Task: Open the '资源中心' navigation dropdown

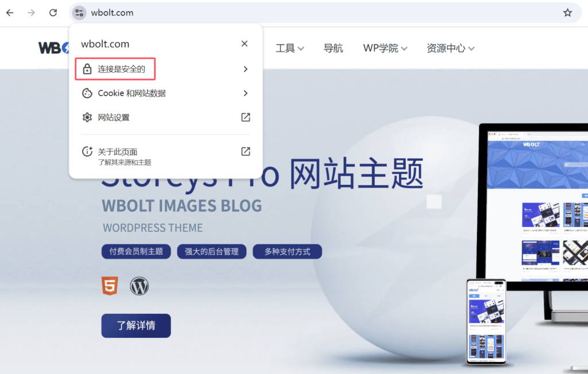Action: coord(450,48)
